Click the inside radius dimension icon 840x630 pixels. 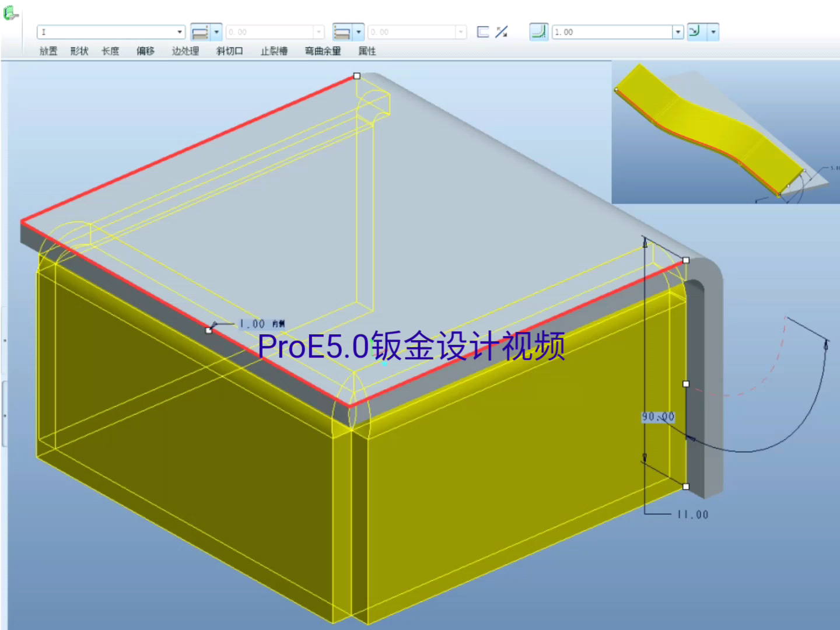695,32
